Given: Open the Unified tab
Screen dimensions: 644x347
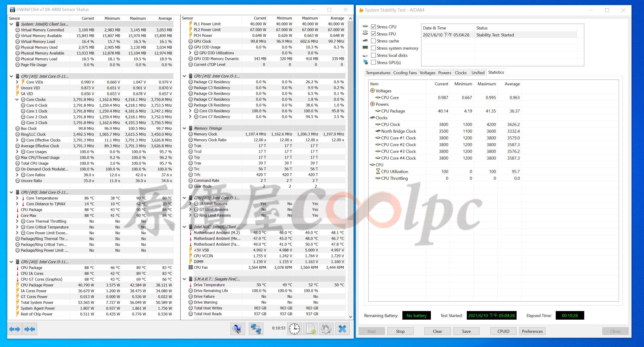Looking at the screenshot, I should [x=478, y=73].
